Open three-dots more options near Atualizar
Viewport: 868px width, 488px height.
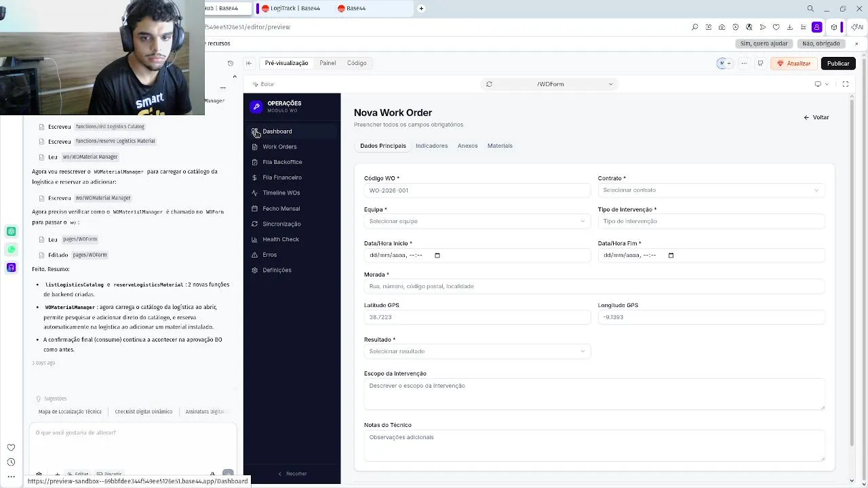point(744,63)
